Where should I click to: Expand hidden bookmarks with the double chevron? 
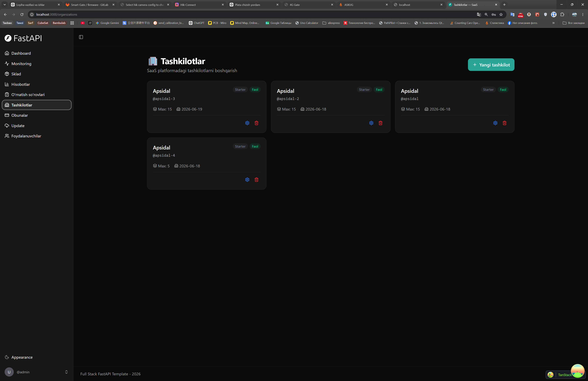pyautogui.click(x=553, y=23)
